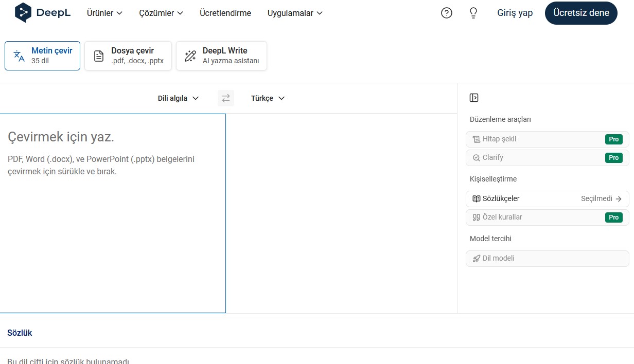Viewport: 634px width, 364px height.
Task: Click the lightbulb tips icon
Action: (473, 13)
